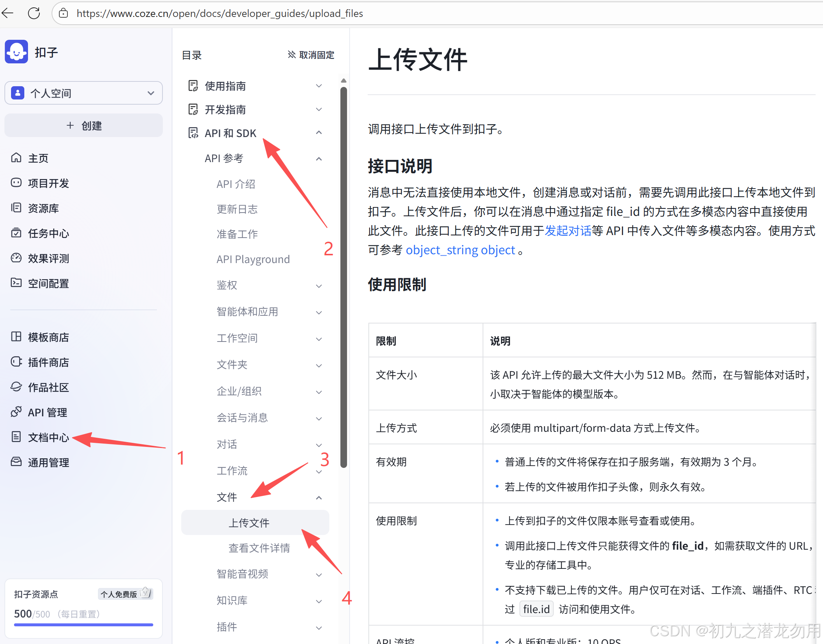Select 查看文件详情 in directory

point(259,547)
